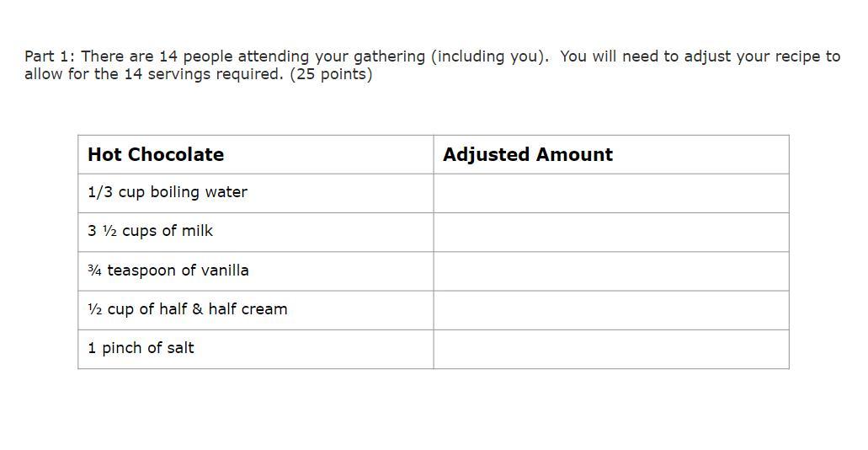Screen dimensions: 868x450
Task: Click the adjusted amount cell for half & half cream
Action: coord(611,310)
